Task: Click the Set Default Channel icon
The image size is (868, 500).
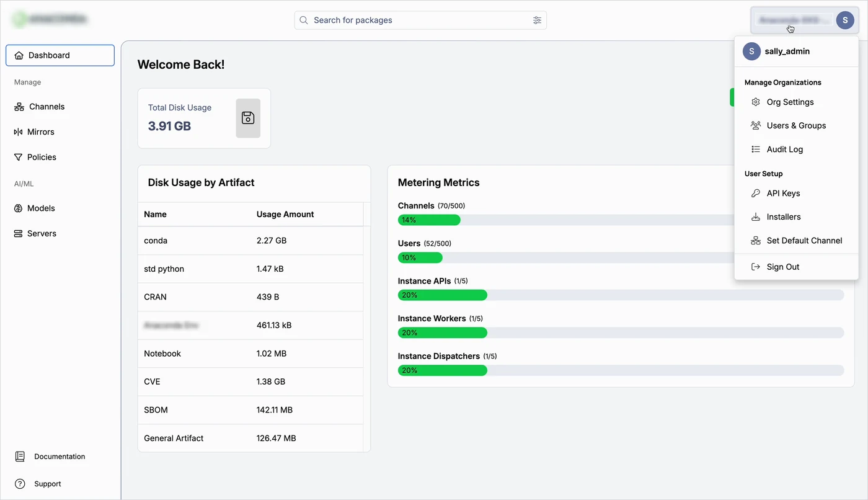Action: coord(755,240)
